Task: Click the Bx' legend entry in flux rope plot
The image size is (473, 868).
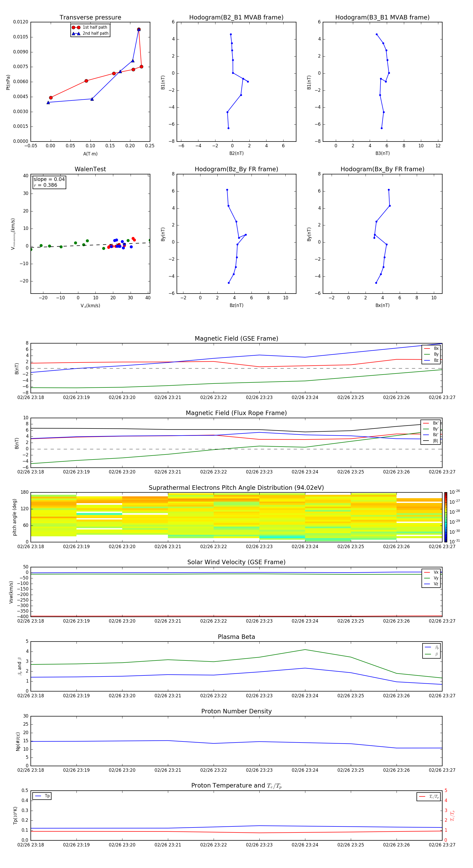Action: (431, 423)
